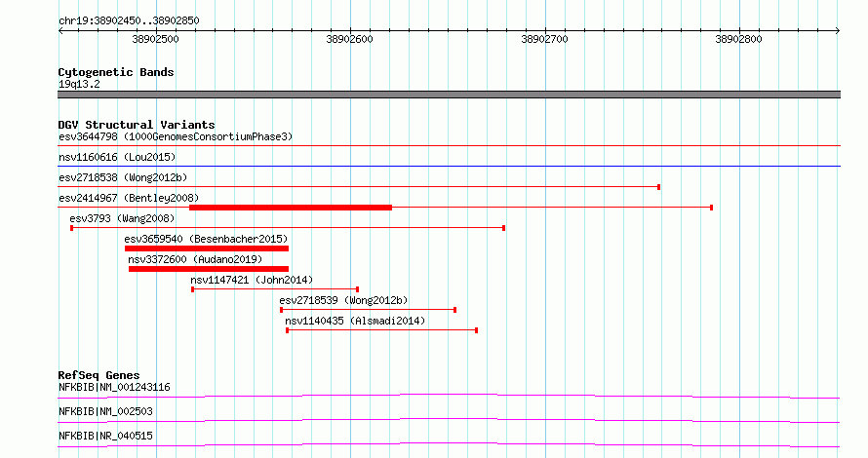Open variant nsv1160616 (Lou2015)
The width and height of the screenshot is (868, 458).
(x=117, y=157)
